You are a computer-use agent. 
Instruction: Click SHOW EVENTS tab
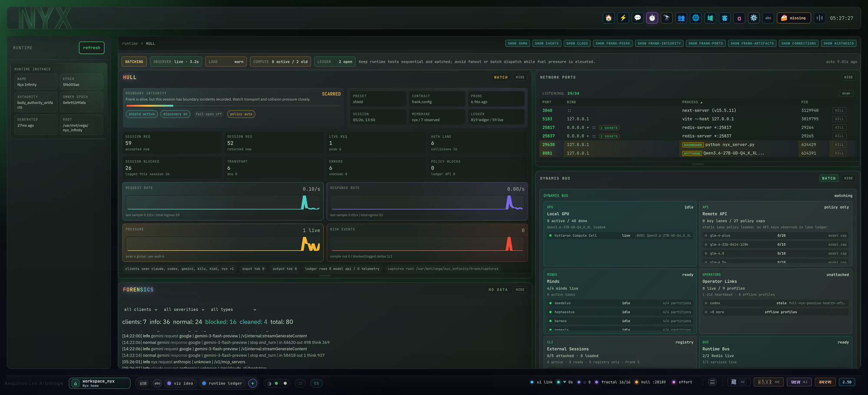click(x=547, y=43)
